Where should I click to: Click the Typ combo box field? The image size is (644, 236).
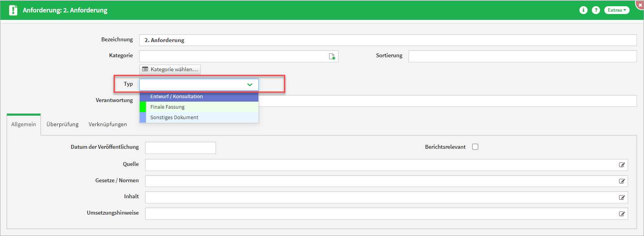[199, 85]
